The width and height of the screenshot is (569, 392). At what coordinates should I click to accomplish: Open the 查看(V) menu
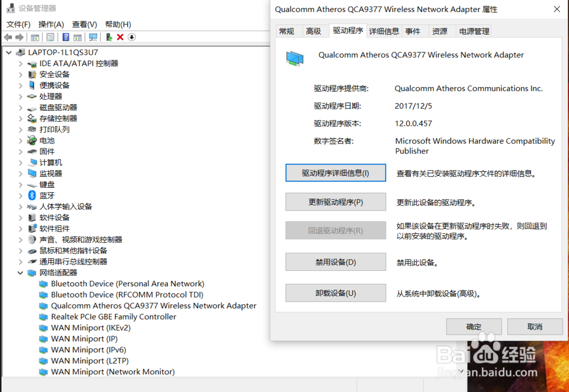(85, 24)
